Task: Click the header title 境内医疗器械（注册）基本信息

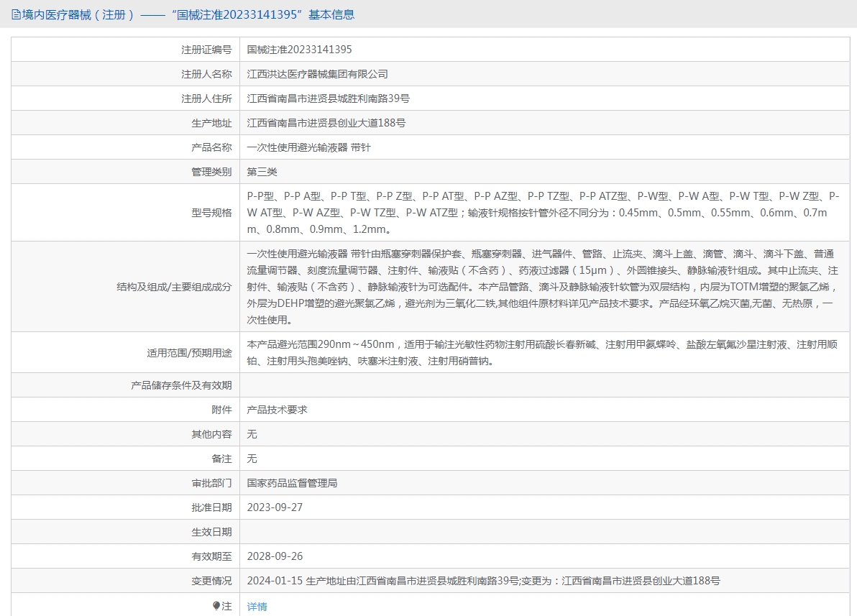Action: (188, 15)
